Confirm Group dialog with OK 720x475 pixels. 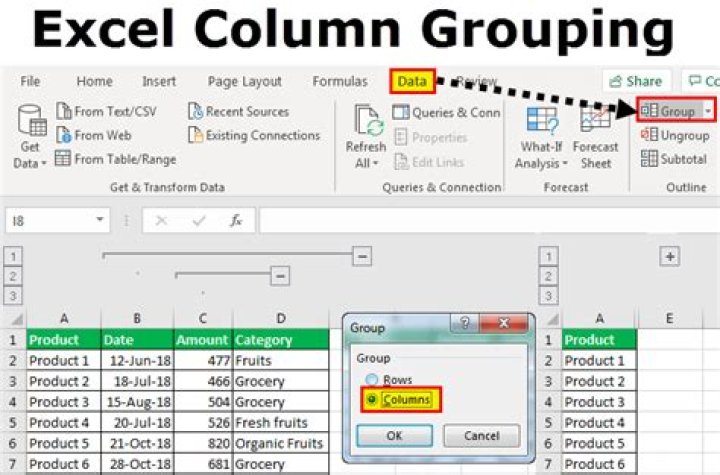(394, 435)
